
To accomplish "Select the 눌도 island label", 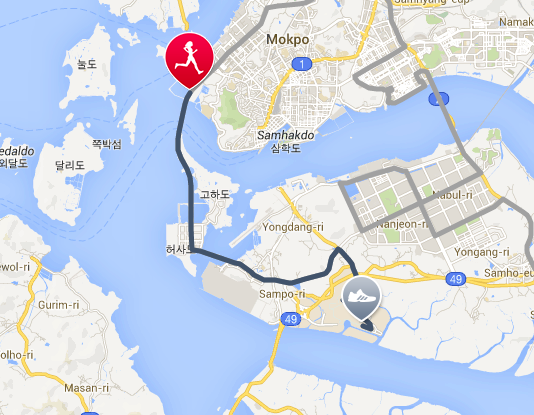I will pyautogui.click(x=87, y=64).
